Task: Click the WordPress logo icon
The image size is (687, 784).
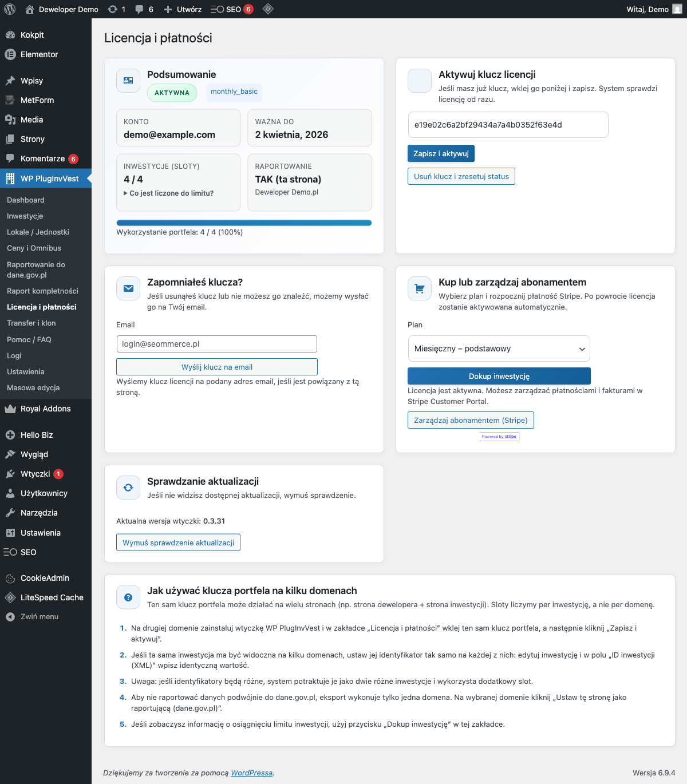Action: [x=10, y=9]
